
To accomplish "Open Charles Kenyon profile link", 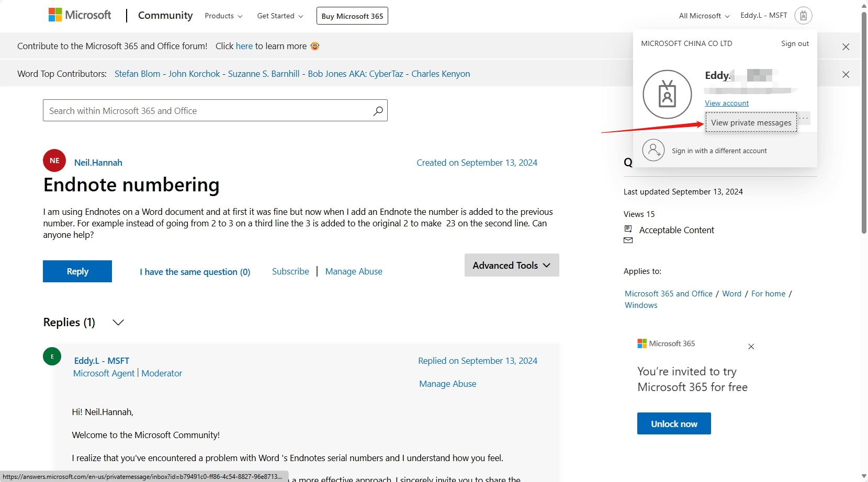I will (441, 74).
